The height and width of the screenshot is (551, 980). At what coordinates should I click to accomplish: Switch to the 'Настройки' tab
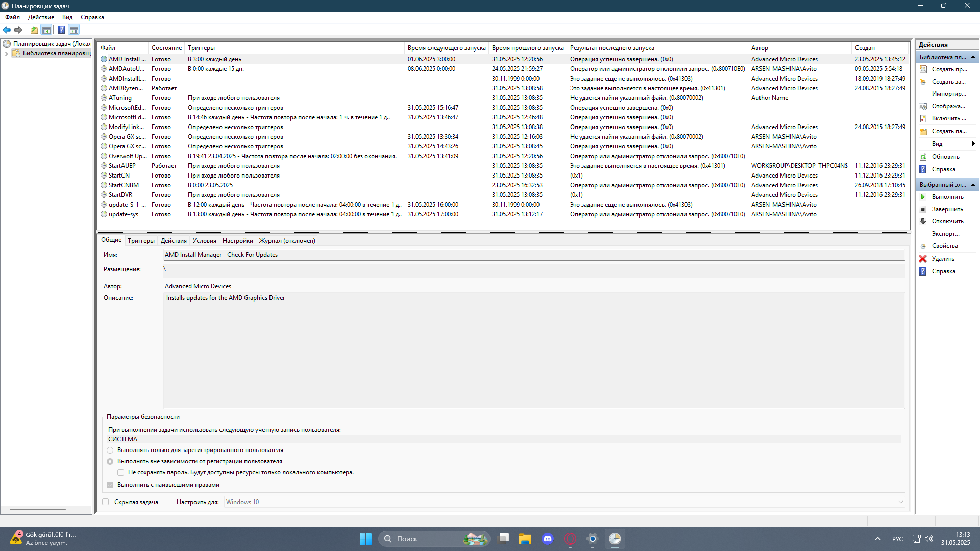click(x=238, y=241)
